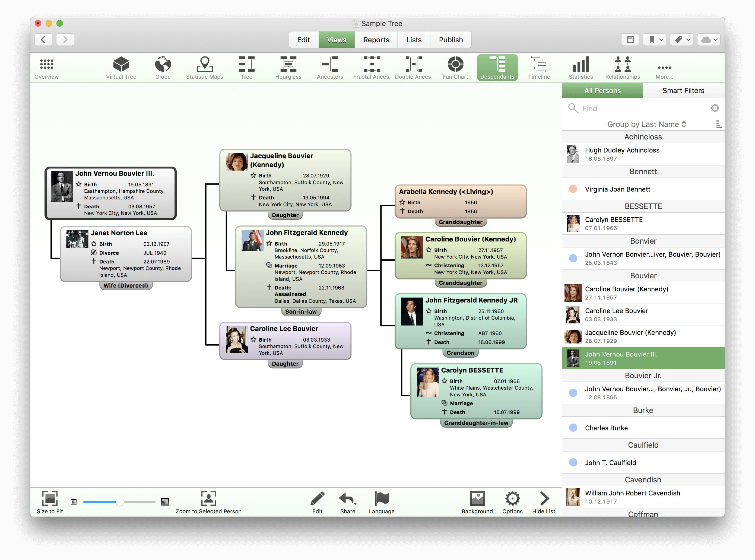
Task: Click the zoom level slider
Action: click(119, 502)
